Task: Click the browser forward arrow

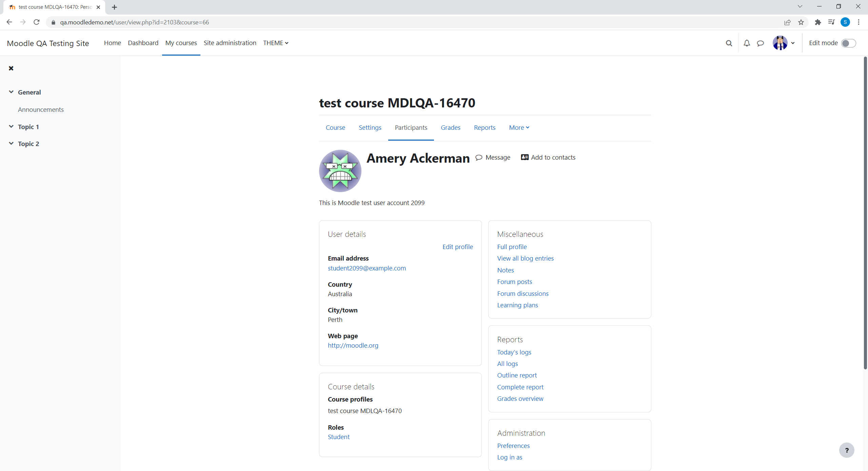Action: pyautogui.click(x=23, y=22)
